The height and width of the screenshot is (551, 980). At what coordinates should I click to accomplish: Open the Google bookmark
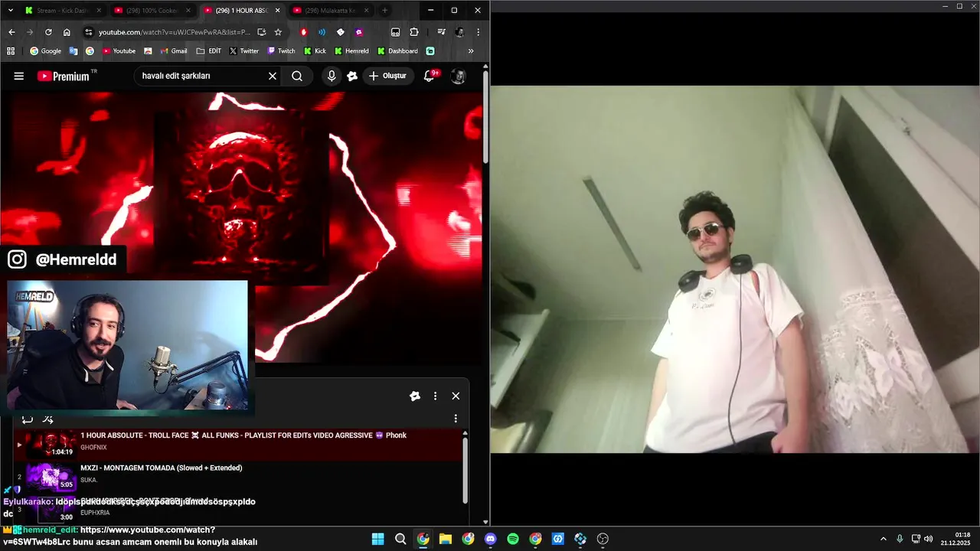point(45,51)
